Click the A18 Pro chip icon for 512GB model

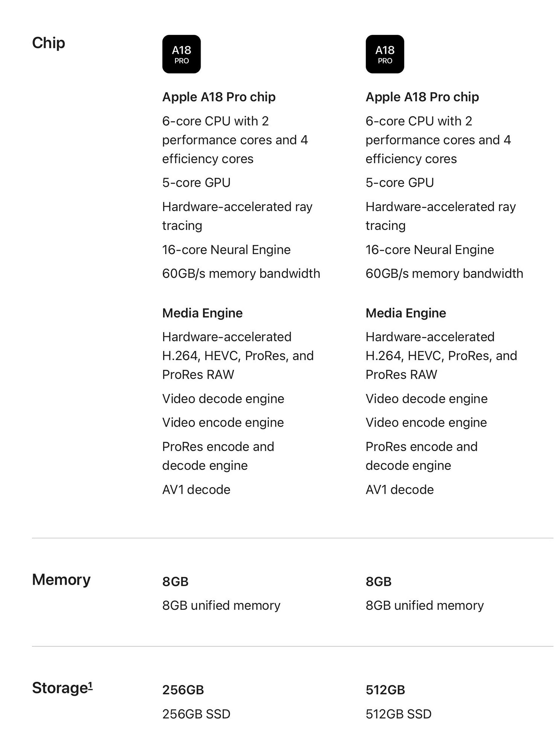click(385, 54)
